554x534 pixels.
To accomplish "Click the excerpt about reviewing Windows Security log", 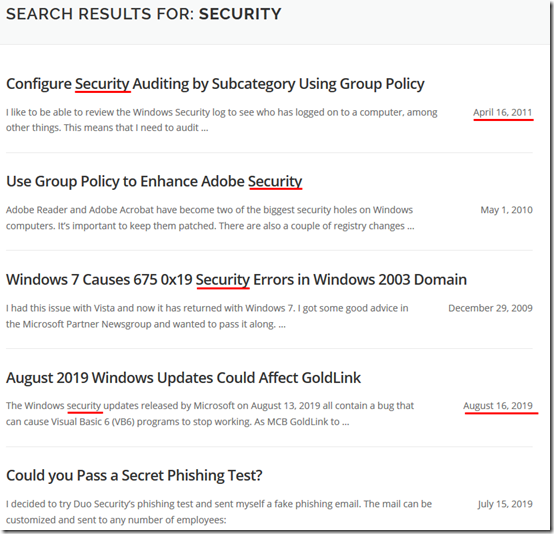I will [222, 120].
